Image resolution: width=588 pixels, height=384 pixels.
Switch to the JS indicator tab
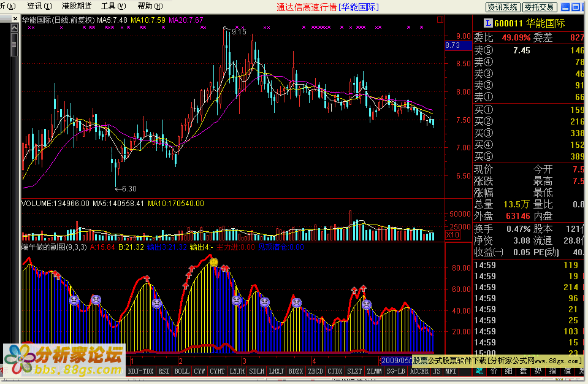[x=437, y=371]
